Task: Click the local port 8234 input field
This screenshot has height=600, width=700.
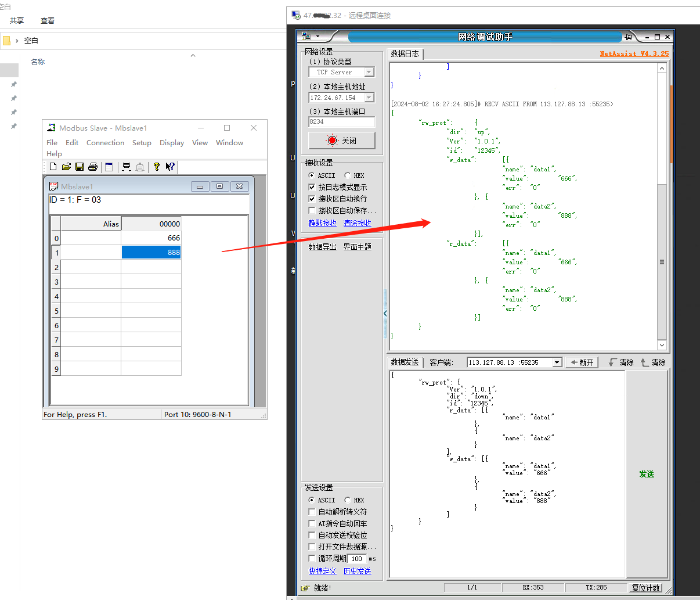Action: [x=341, y=122]
